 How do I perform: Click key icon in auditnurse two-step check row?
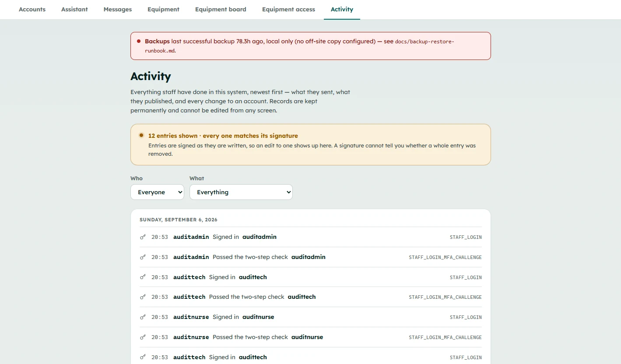tap(143, 337)
